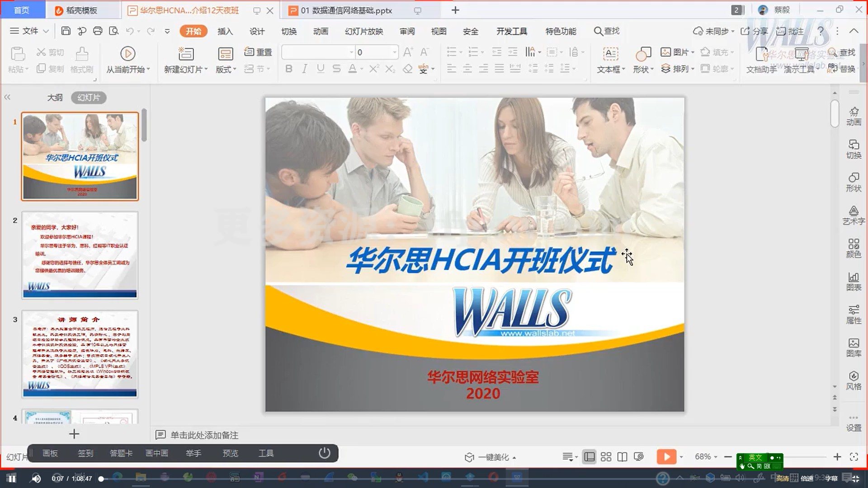Switch to the 插入 ribbon tab
Screen dimensions: 868x488
[225, 31]
